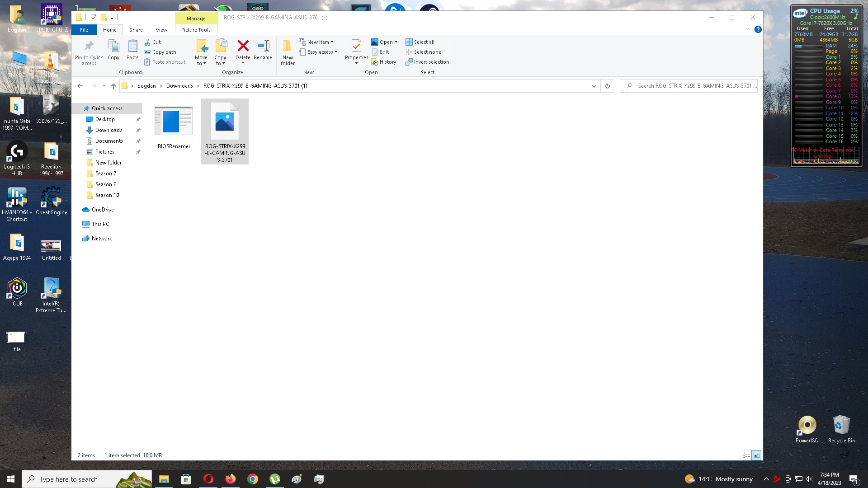This screenshot has height=488, width=868.
Task: Select the ROG-STRIX-X299-E-GAMING-ASUS-3701 file
Action: 225,131
